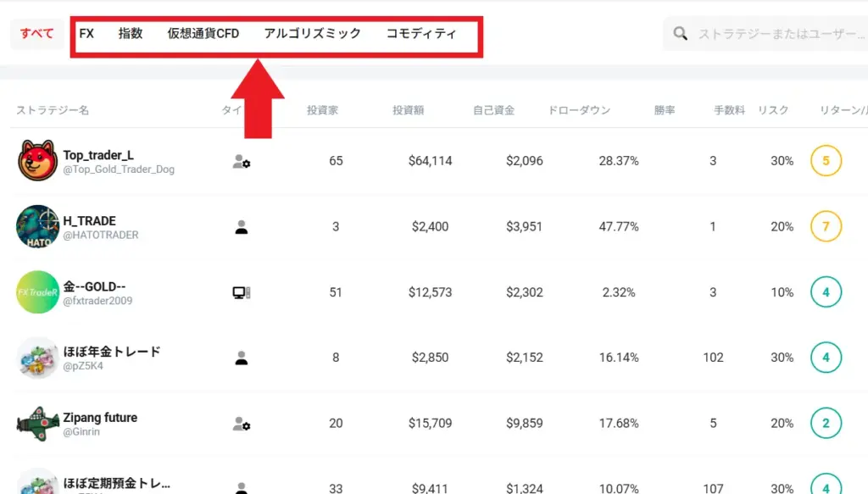The width and height of the screenshot is (868, 494).
Task: Switch to the FX category tab
Action: (x=86, y=34)
